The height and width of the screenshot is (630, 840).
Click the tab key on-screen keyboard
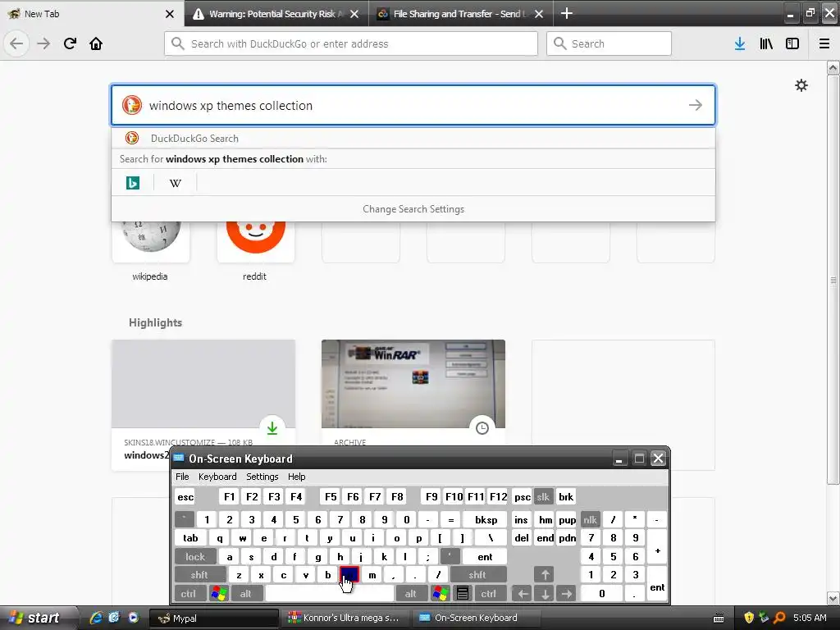click(190, 538)
